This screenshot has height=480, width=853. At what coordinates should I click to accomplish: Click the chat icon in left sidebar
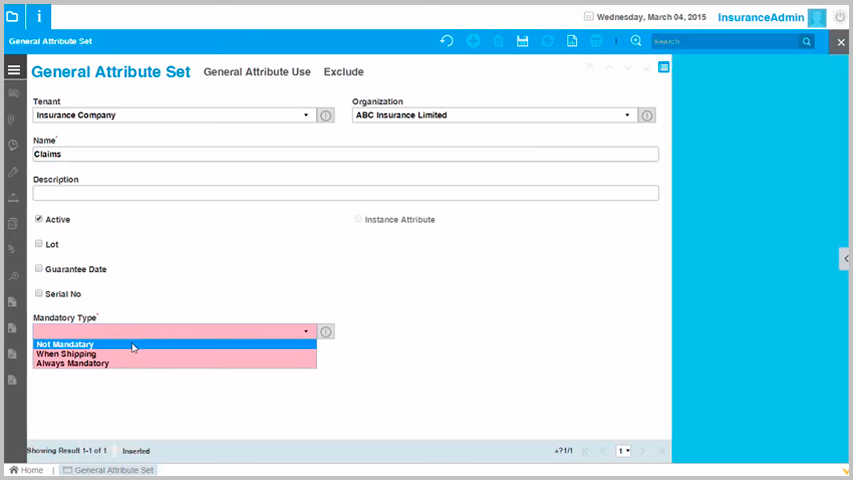14,94
